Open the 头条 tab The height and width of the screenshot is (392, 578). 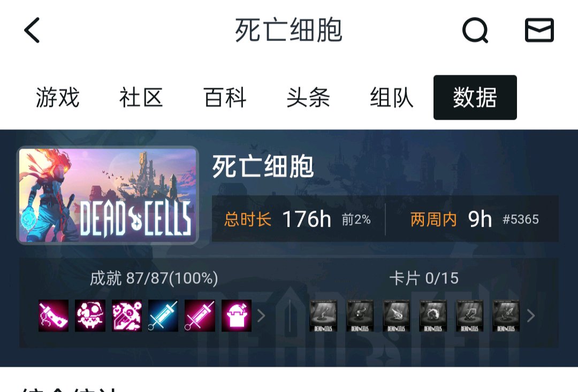tap(308, 98)
